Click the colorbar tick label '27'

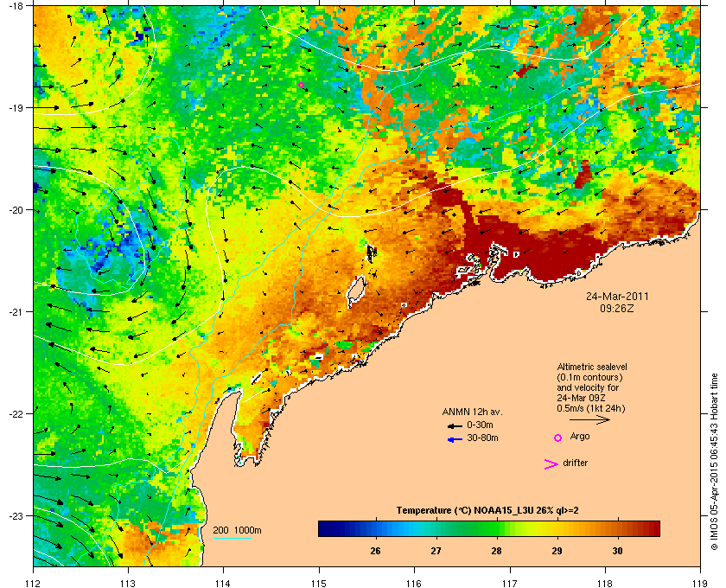pos(436,551)
